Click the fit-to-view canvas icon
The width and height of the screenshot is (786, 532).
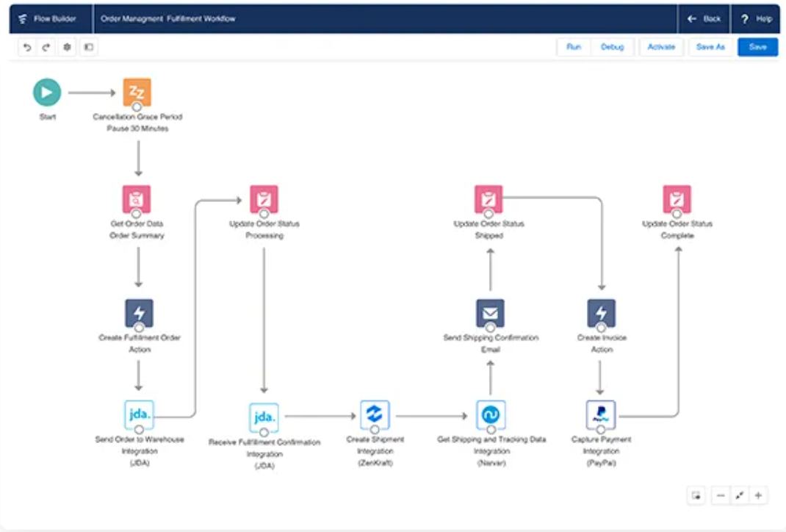coord(740,495)
